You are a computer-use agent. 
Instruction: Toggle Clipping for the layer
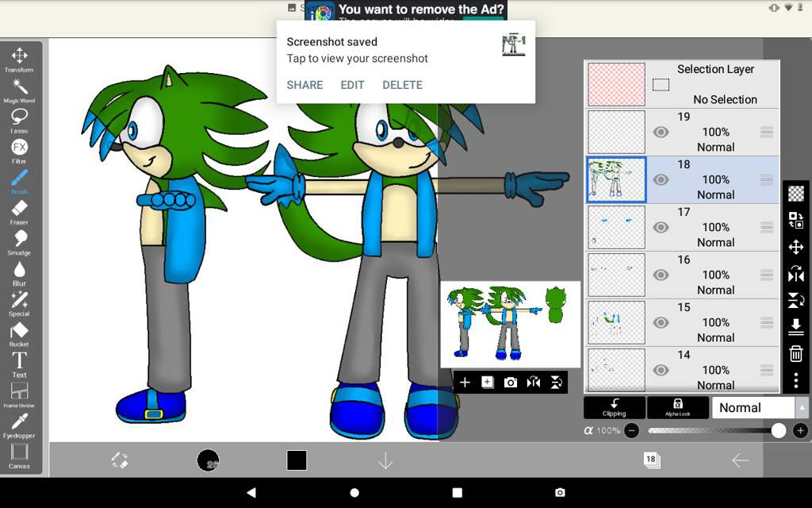[615, 407]
